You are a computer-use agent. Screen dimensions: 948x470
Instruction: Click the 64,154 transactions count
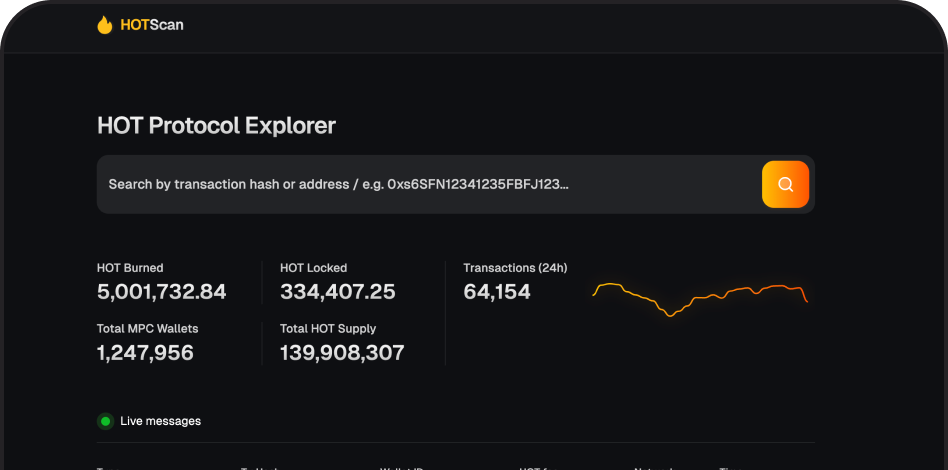pos(497,292)
